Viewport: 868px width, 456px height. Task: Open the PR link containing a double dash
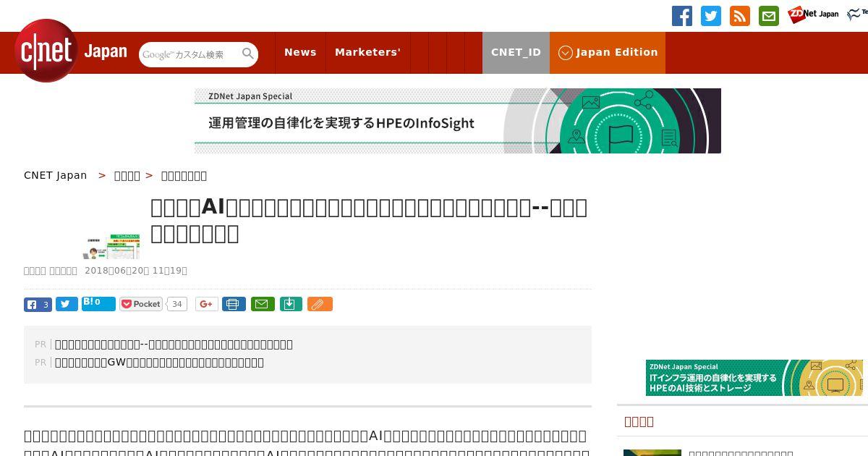point(174,344)
